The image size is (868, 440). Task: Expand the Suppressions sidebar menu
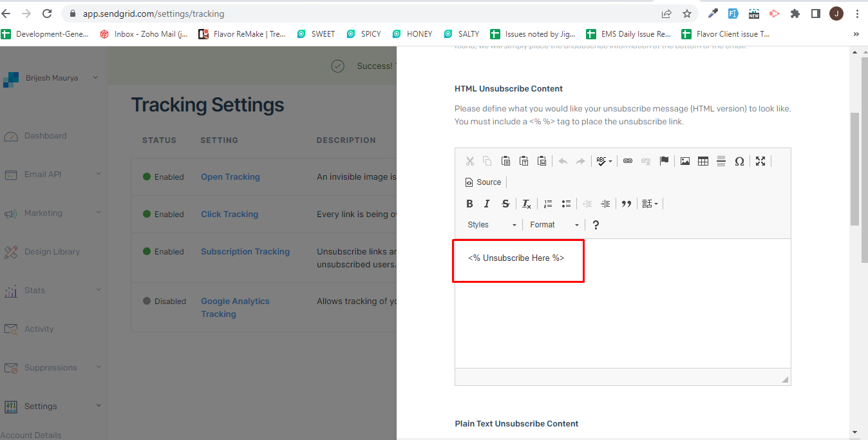point(53,368)
